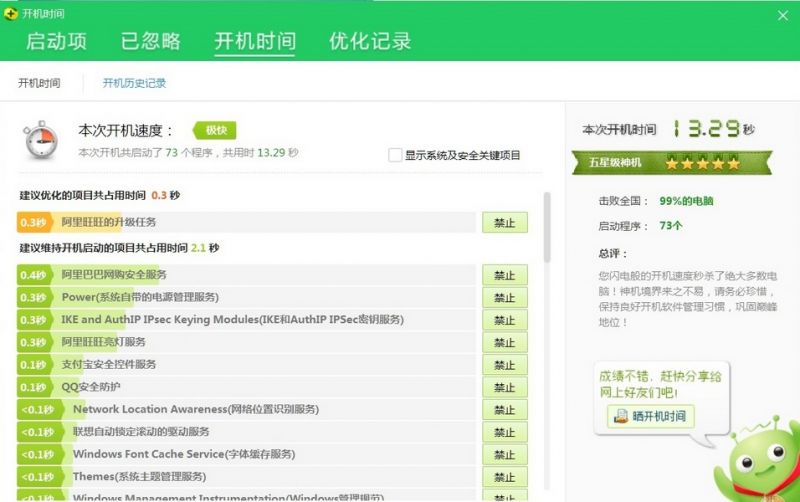Disable 联想自动锁定滚动的驱动服务 with 禁止

(x=505, y=433)
